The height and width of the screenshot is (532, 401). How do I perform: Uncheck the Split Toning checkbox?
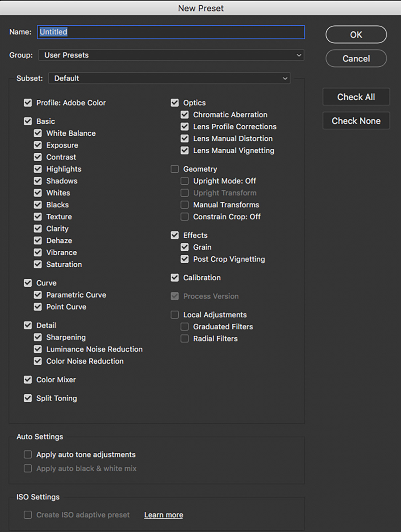coord(28,398)
